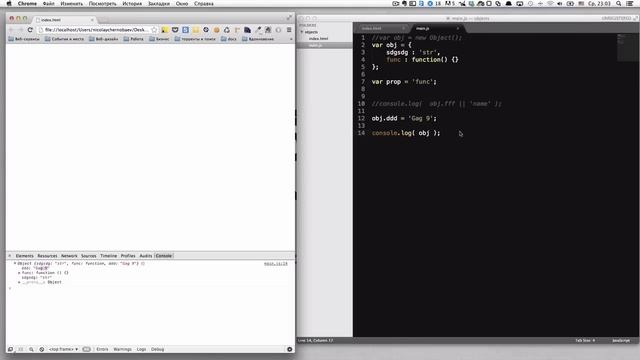The image size is (640, 360).
Task: Collapse the logged Object in console
Action: pyautogui.click(x=15, y=264)
